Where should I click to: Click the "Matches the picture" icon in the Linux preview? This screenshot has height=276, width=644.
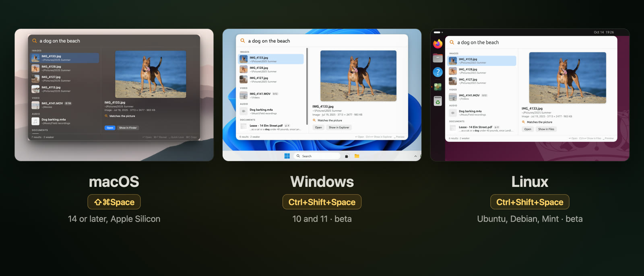click(524, 122)
